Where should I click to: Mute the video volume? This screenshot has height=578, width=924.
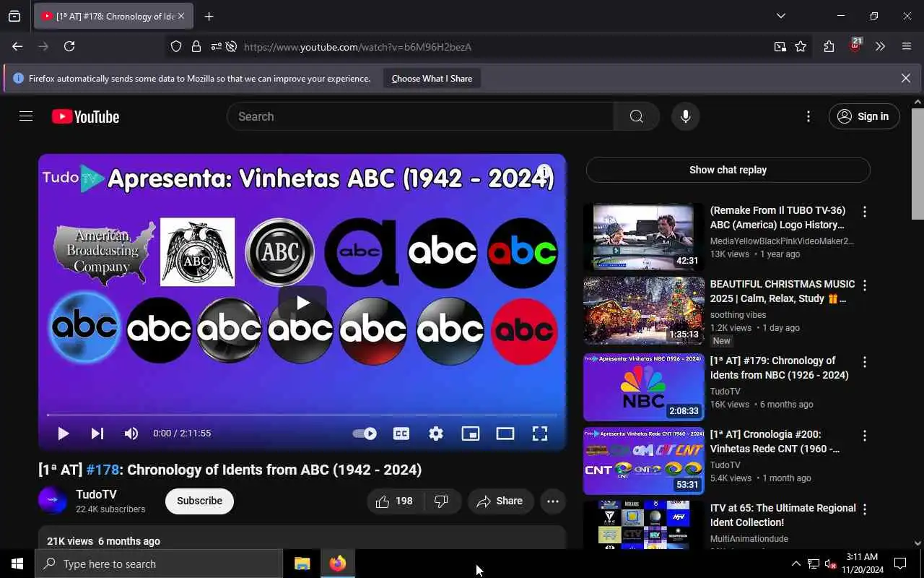pos(131,433)
